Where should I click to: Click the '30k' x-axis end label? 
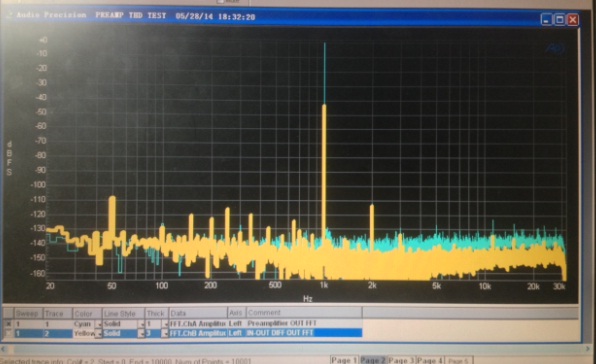(x=559, y=286)
